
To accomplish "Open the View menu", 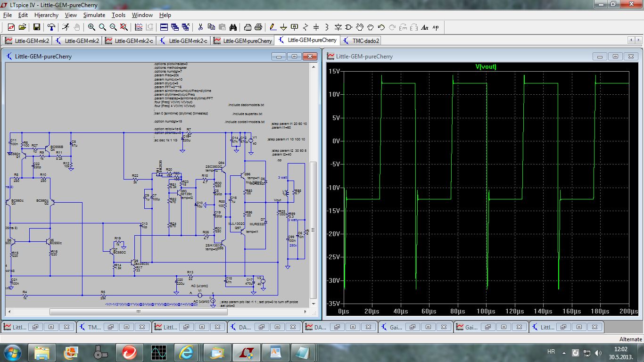I will [71, 15].
